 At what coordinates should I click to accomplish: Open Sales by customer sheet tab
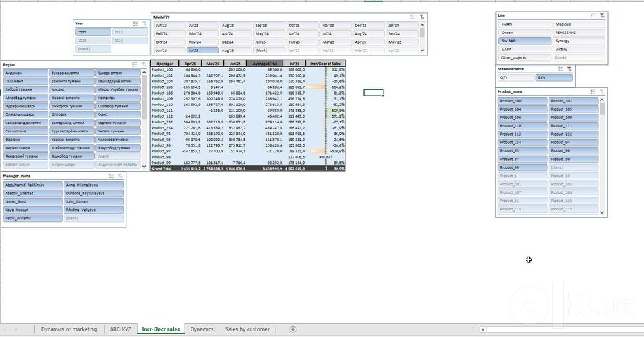(247, 329)
